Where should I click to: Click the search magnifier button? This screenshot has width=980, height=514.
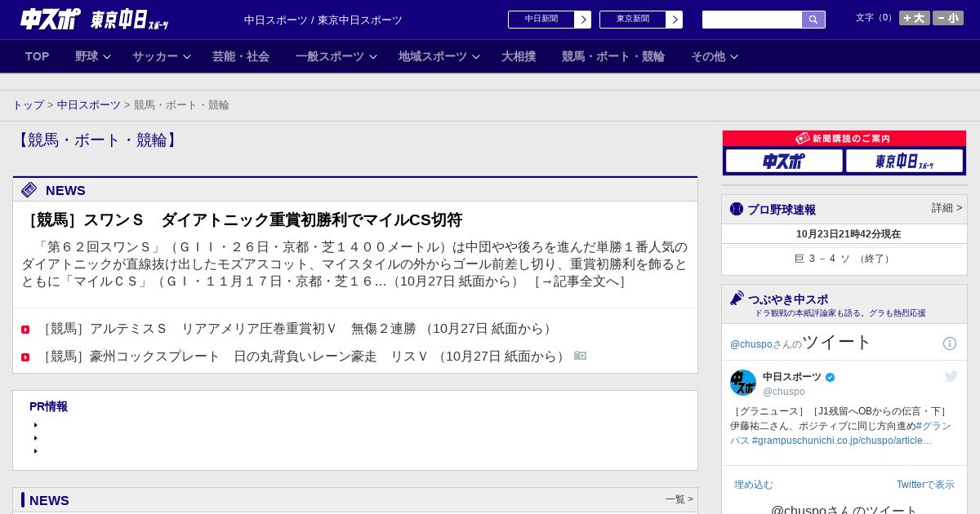(813, 20)
